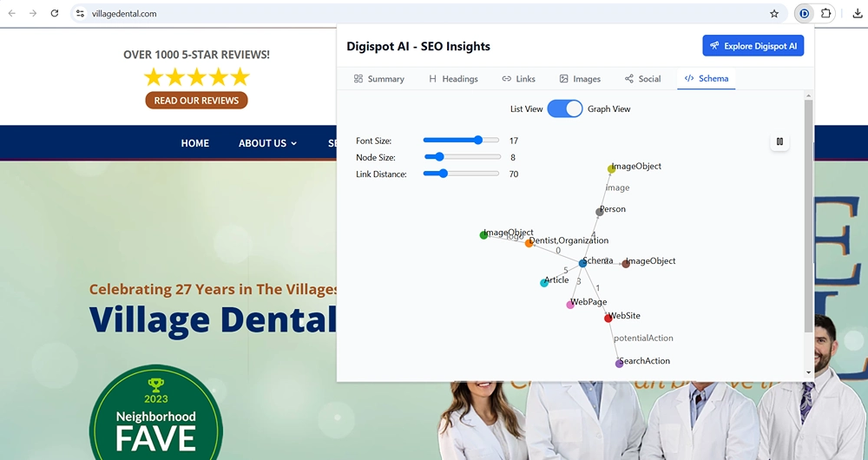Click the red WebSite graph node

tap(608, 319)
